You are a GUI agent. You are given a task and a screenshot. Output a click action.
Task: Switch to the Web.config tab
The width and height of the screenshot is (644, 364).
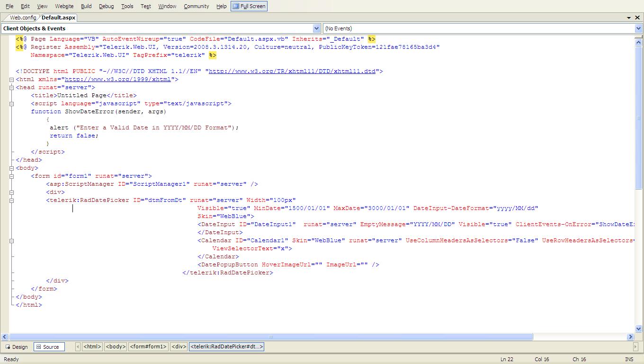click(x=23, y=18)
